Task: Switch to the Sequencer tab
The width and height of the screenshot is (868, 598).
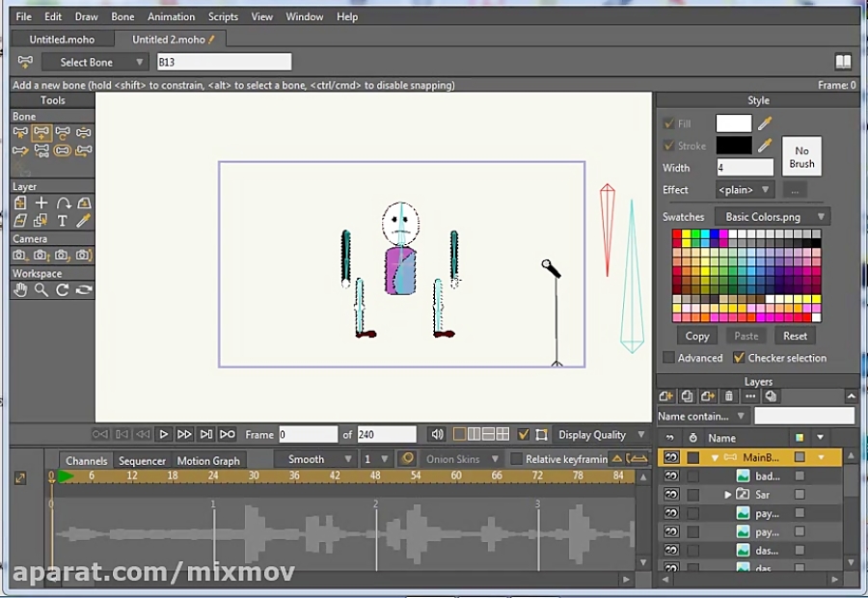Action: pos(142,461)
